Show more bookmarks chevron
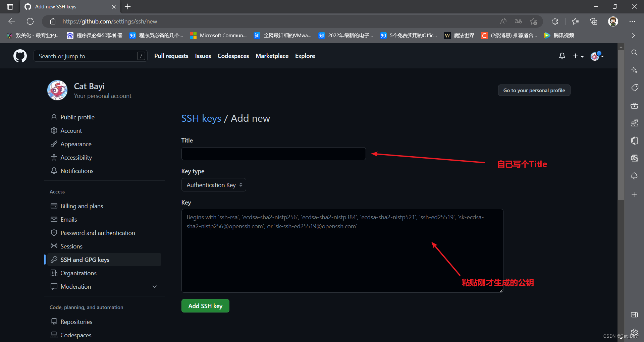 pos(633,35)
